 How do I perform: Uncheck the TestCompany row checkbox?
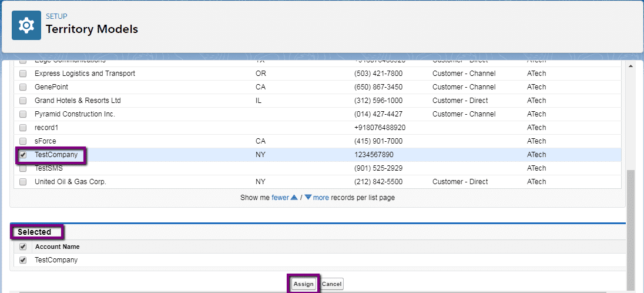click(23, 155)
